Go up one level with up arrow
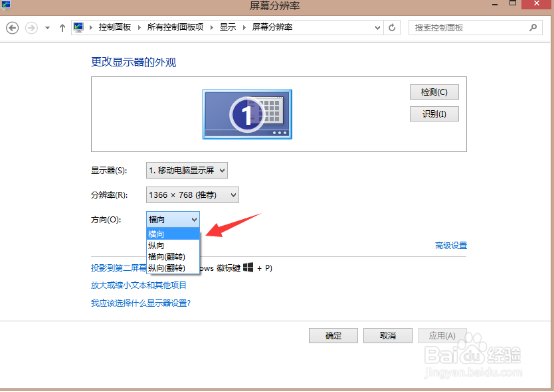Screen dimensions: 554x392 (62, 28)
